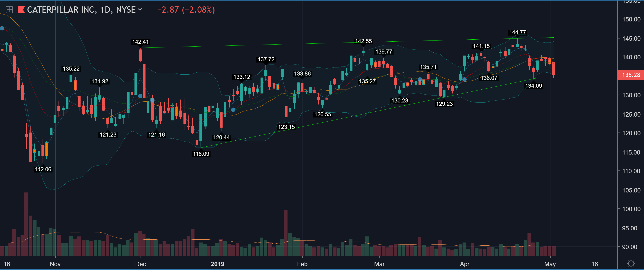Click the blue marker dot at the chart's left edge
Image resolution: width=644 pixels, height=270 pixels.
click(x=2, y=28)
